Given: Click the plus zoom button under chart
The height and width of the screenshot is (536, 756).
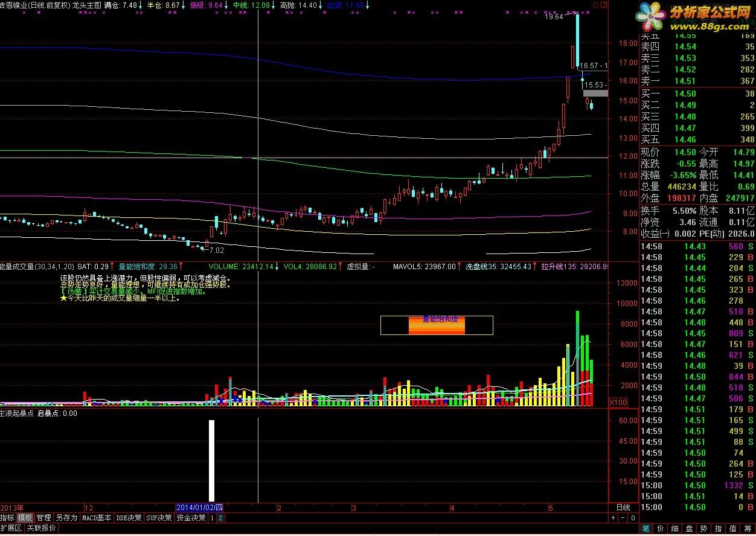Looking at the screenshot, I should (x=613, y=517).
